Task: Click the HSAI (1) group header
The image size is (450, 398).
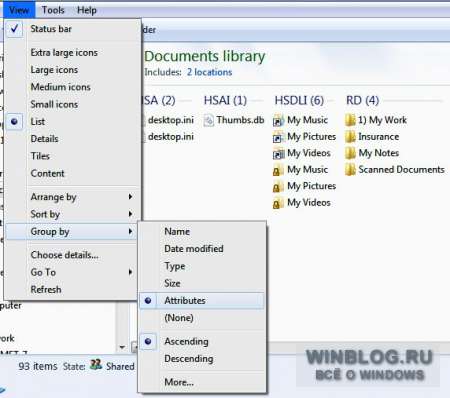Action: pyautogui.click(x=225, y=100)
